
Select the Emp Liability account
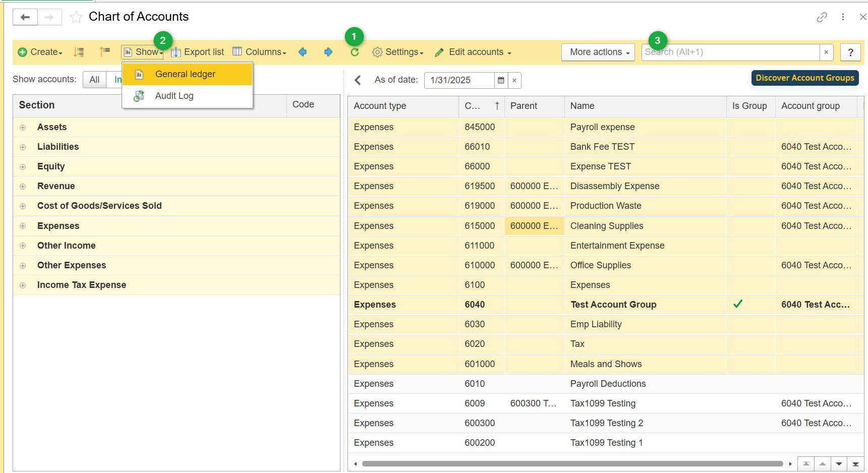point(606,324)
